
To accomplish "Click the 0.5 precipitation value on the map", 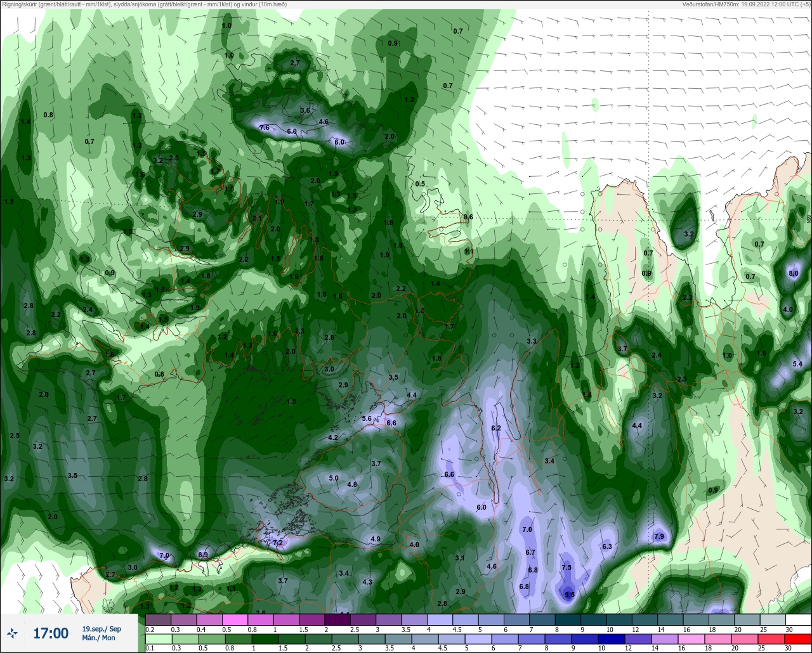I will pyautogui.click(x=420, y=184).
